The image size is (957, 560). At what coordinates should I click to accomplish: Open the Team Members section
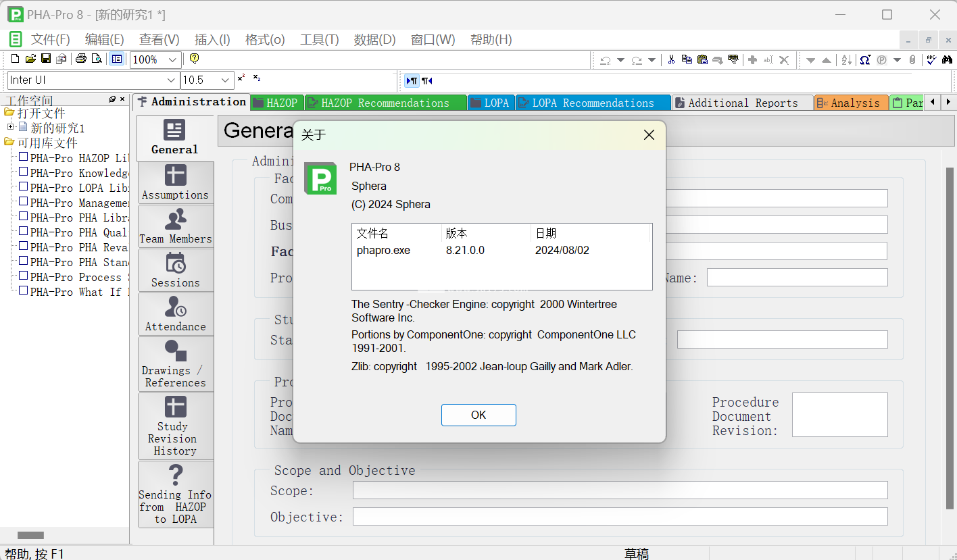click(x=175, y=226)
